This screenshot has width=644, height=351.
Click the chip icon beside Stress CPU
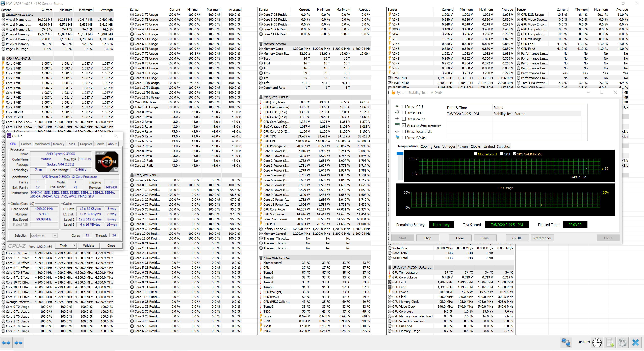[397, 106]
